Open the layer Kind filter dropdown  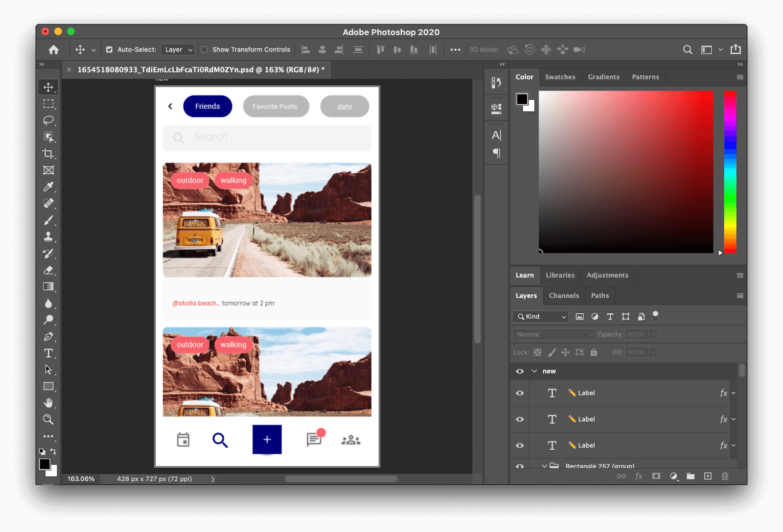click(540, 317)
